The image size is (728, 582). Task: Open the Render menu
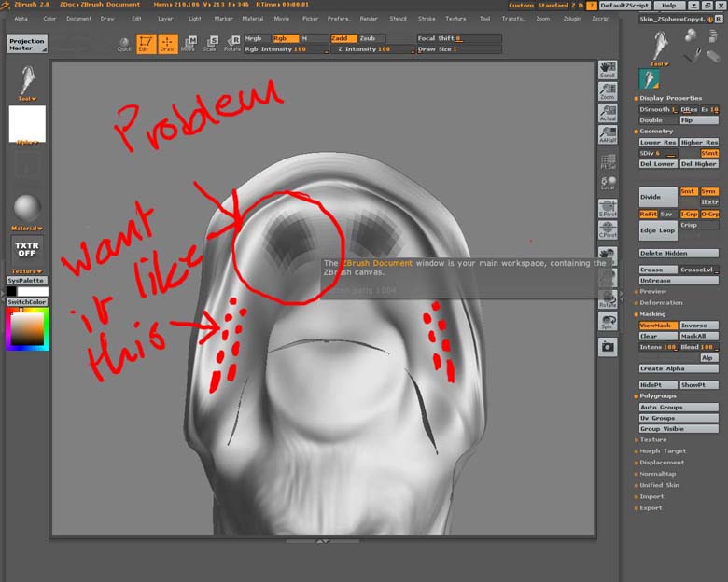tap(369, 19)
